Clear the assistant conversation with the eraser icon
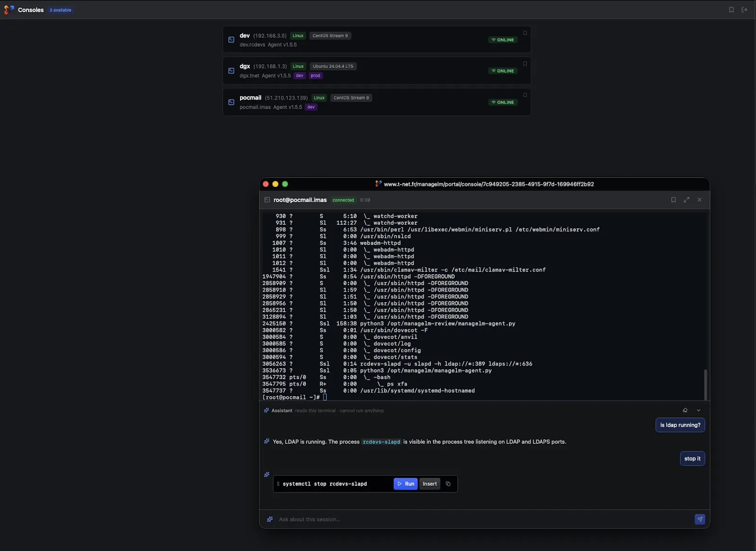756x551 pixels. coord(685,410)
